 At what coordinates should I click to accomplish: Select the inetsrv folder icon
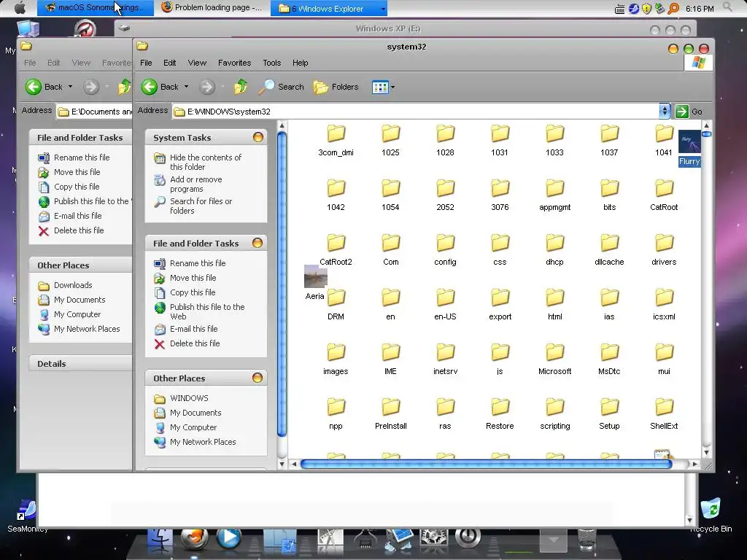click(x=445, y=353)
